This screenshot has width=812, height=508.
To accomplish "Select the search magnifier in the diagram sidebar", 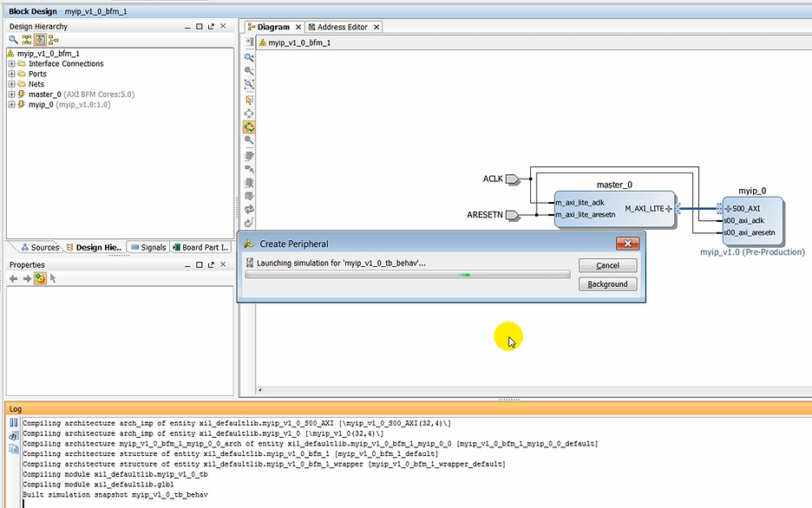I will [x=249, y=141].
